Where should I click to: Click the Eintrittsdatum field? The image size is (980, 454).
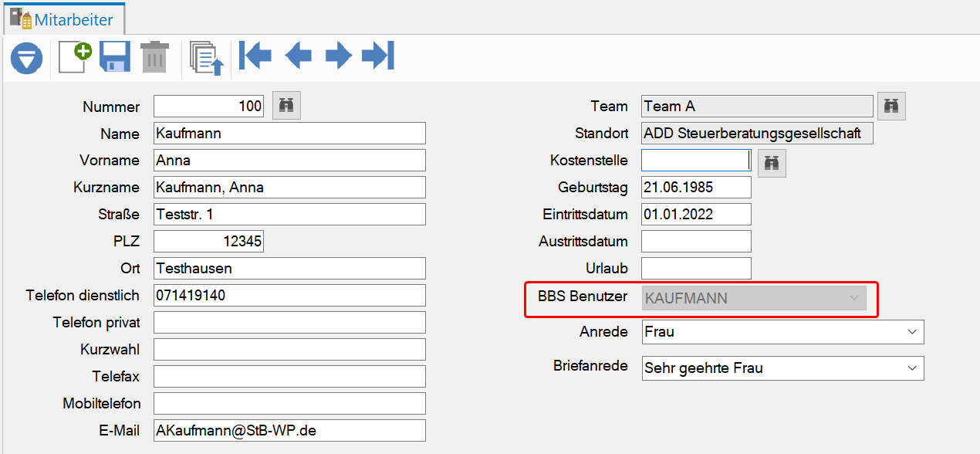696,215
